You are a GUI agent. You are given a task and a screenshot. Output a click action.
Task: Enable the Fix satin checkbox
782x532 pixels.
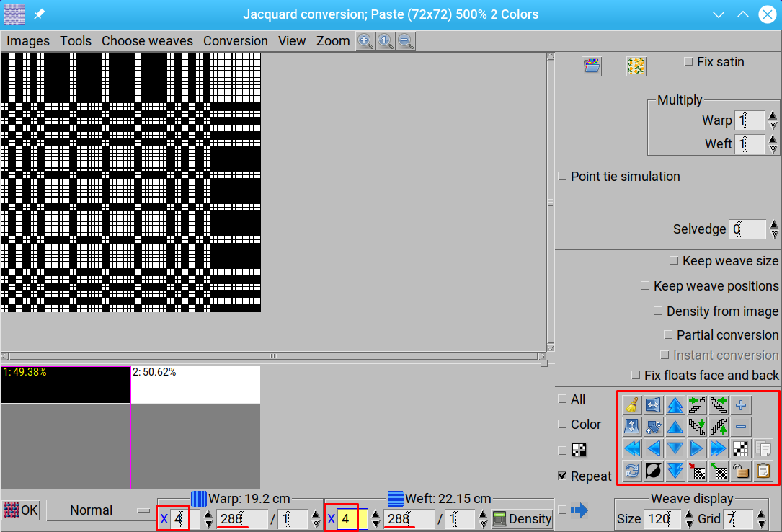[x=688, y=61]
